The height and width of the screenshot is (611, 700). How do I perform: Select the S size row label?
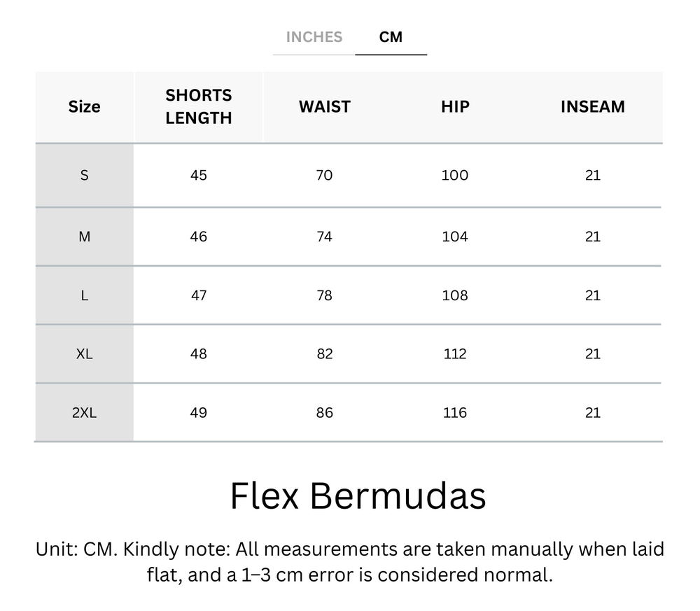coord(84,175)
